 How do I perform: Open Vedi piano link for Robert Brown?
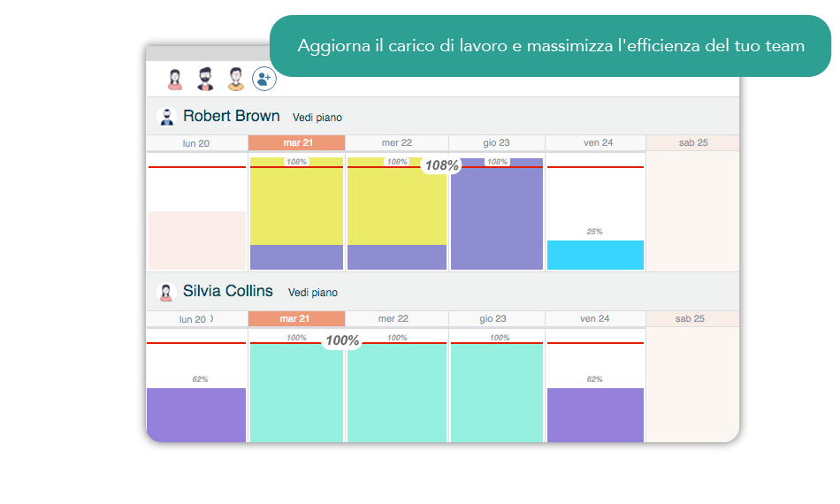click(317, 118)
